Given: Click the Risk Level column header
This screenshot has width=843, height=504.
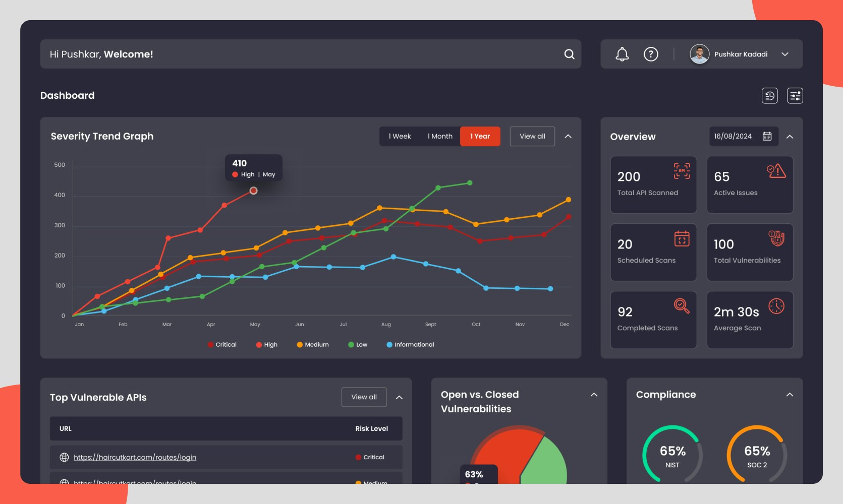Looking at the screenshot, I should pos(371,428).
